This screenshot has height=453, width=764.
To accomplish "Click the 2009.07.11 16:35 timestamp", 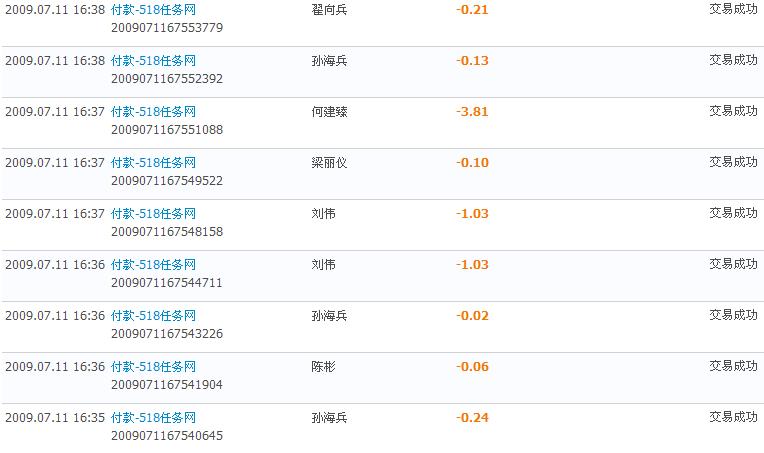I will 55,418.
